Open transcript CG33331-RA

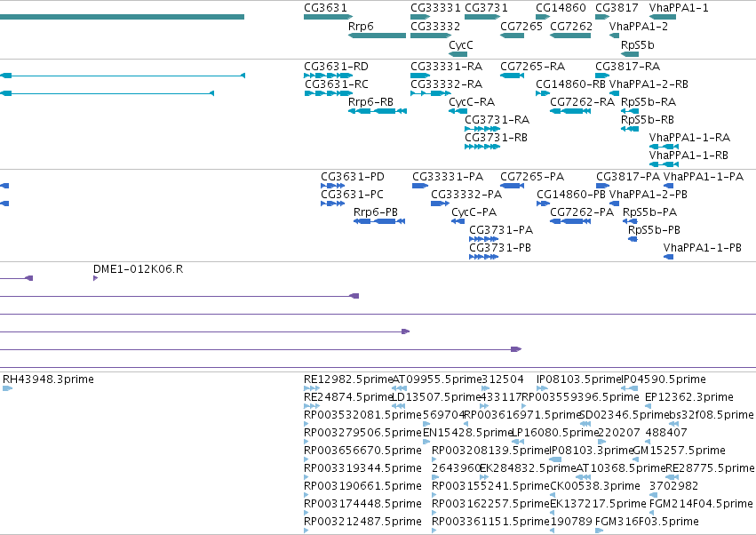click(x=447, y=66)
